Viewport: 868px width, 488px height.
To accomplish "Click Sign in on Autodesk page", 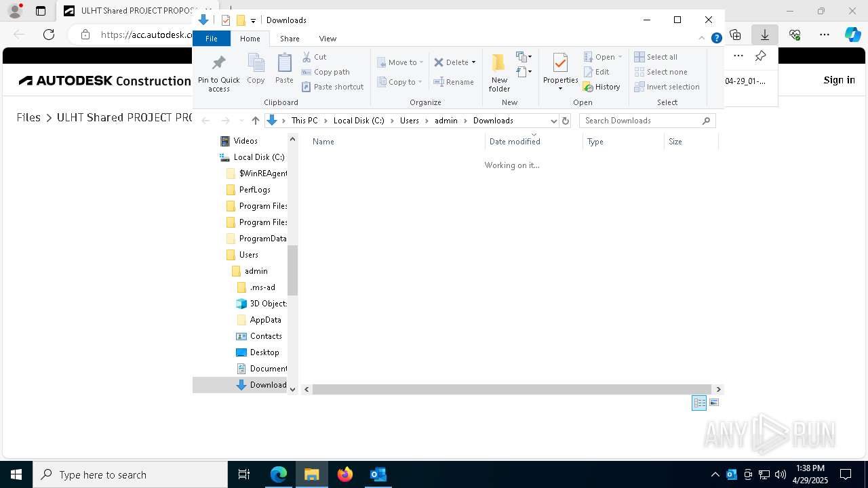I will point(839,80).
